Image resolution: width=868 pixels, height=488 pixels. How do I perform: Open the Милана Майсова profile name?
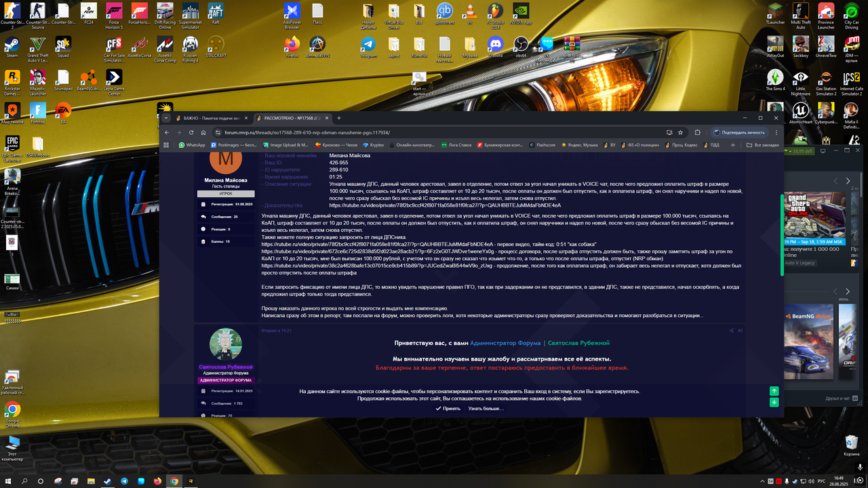point(226,180)
